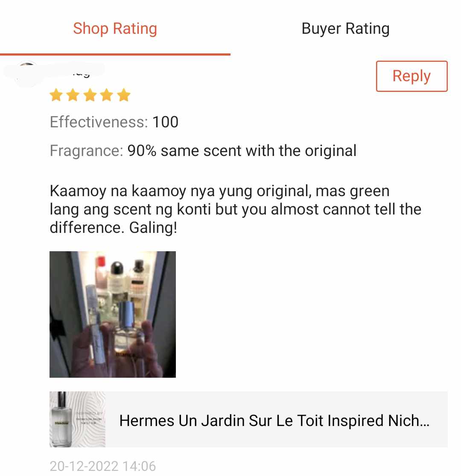Click the second rating star
The height and width of the screenshot is (476, 461).
(x=73, y=95)
